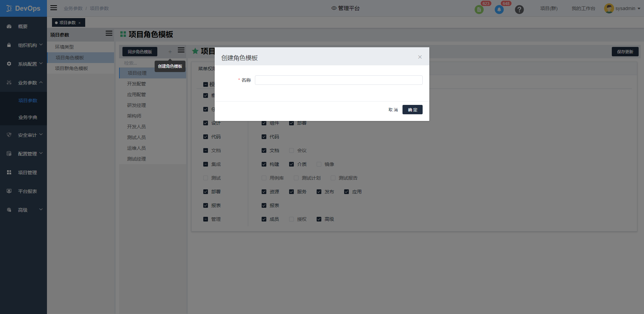Click the database icon for 配置管理
Viewport: 644px width, 314px height.
(9, 154)
